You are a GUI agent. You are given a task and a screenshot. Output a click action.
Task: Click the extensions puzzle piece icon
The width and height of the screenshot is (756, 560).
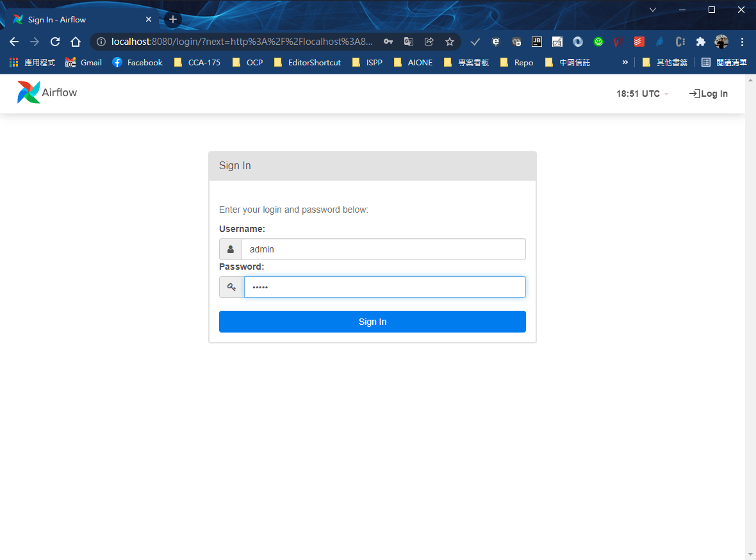[700, 41]
